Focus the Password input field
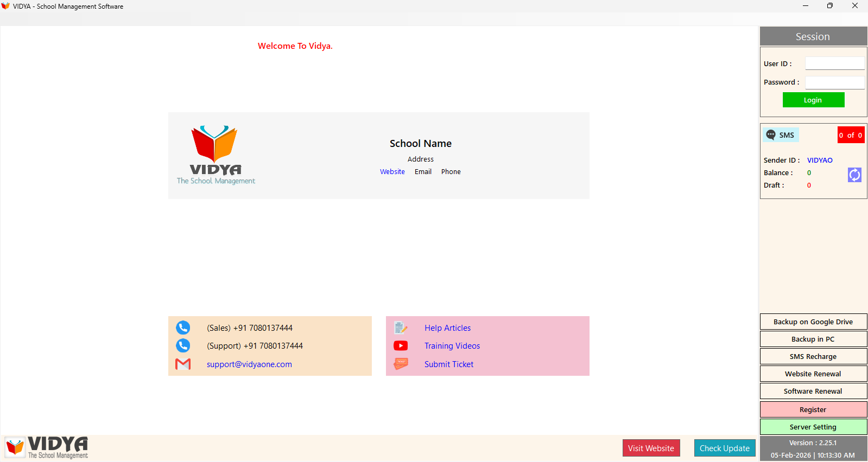The width and height of the screenshot is (868, 462). (834, 82)
